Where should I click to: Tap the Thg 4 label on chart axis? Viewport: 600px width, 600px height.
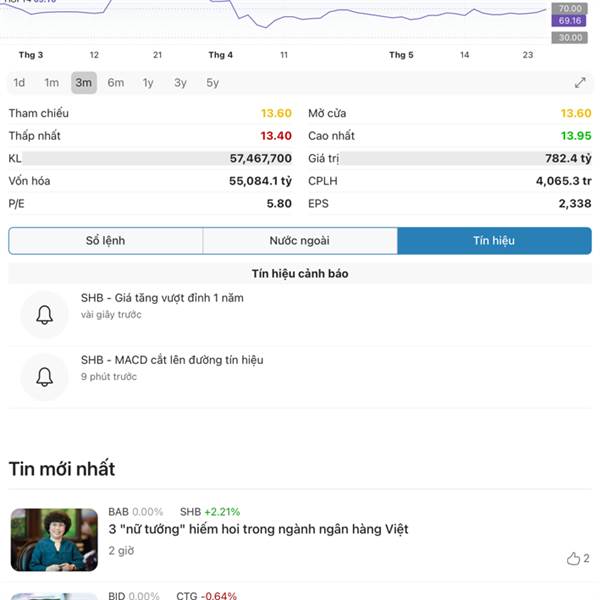tap(220, 55)
